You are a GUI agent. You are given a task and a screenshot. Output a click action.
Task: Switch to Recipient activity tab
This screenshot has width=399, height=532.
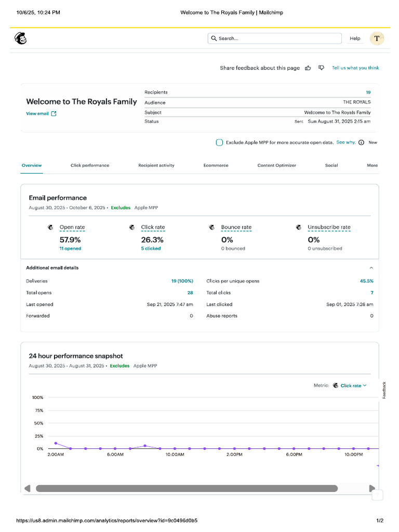[156, 165]
